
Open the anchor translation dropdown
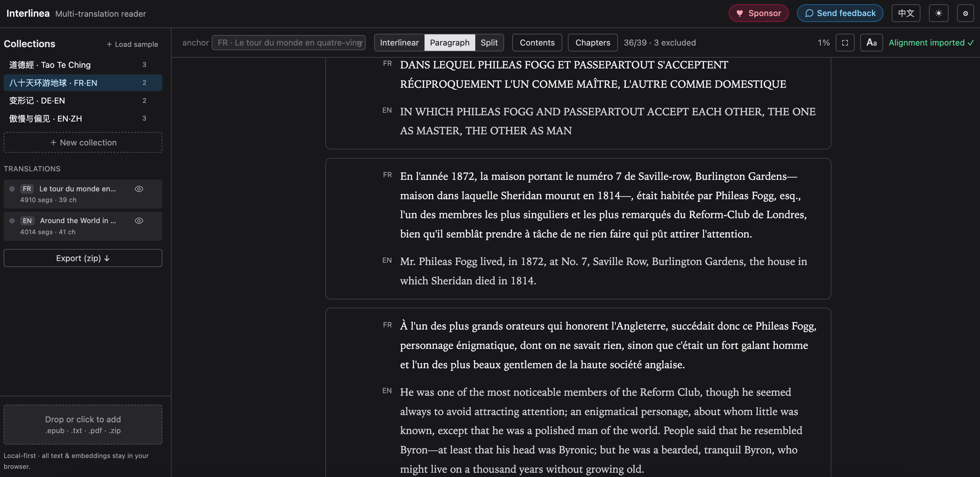pyautogui.click(x=288, y=43)
